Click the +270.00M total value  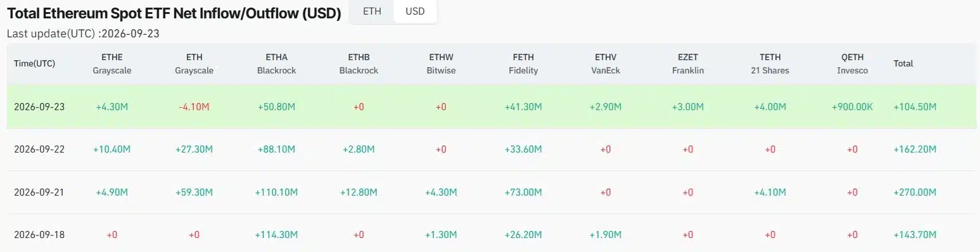coord(915,192)
